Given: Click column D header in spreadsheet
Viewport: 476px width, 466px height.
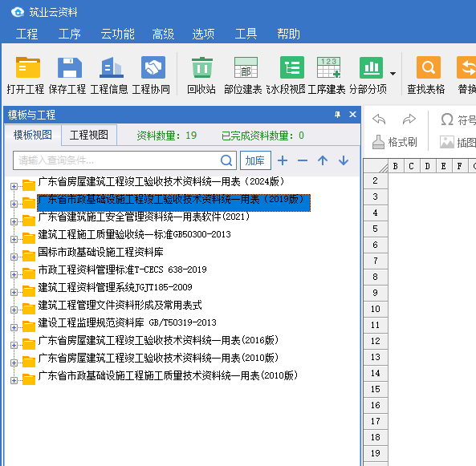Looking at the screenshot, I should [x=428, y=166].
